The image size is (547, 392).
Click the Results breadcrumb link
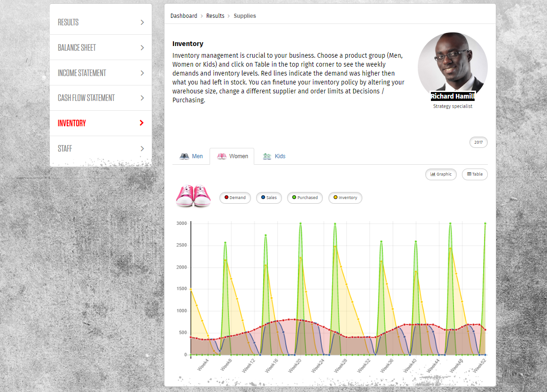point(215,16)
